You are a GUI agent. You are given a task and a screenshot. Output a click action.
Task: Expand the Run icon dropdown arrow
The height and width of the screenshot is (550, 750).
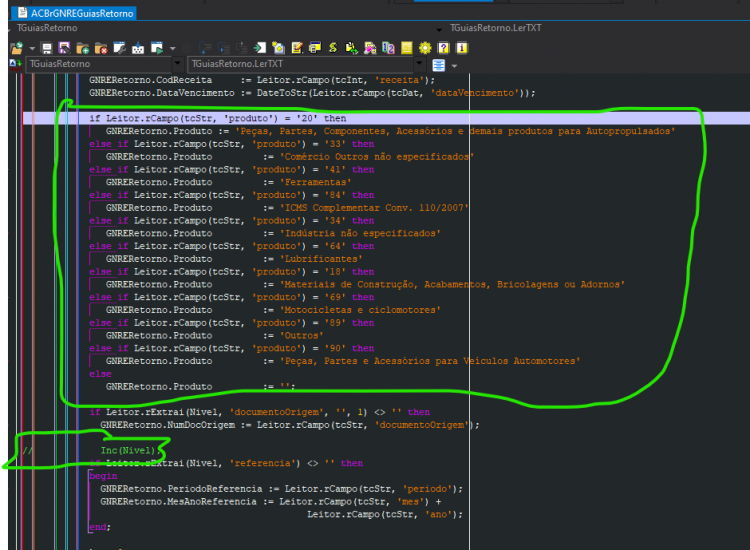coord(173,48)
